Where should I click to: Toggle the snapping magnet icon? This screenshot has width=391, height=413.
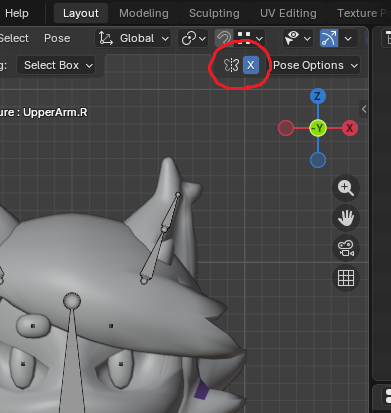pyautogui.click(x=224, y=38)
